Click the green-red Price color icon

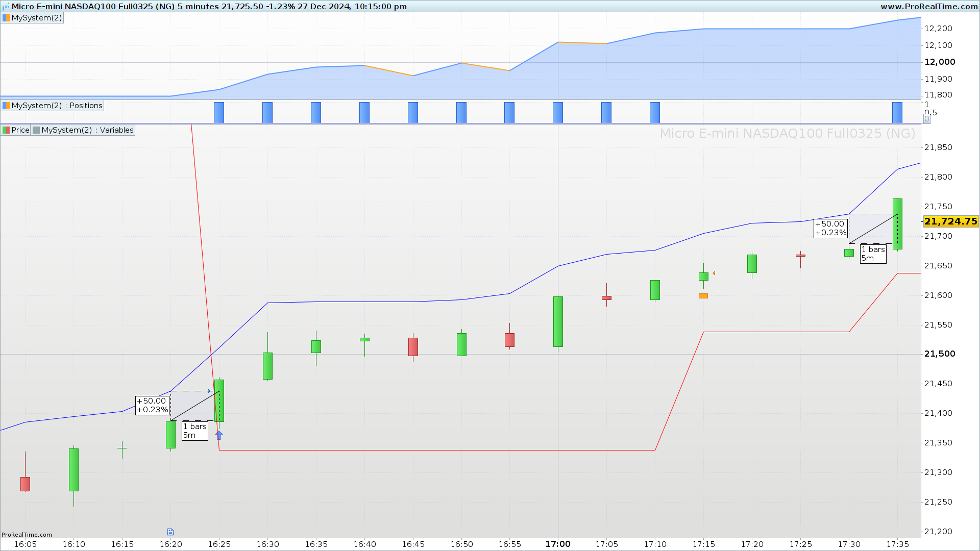(6, 130)
